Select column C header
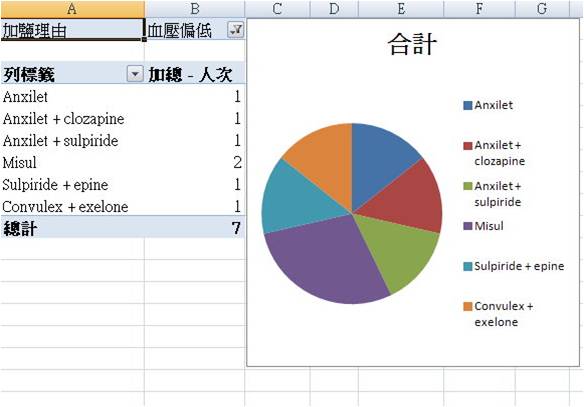Image resolution: width=584 pixels, height=407 pixels. click(x=277, y=9)
